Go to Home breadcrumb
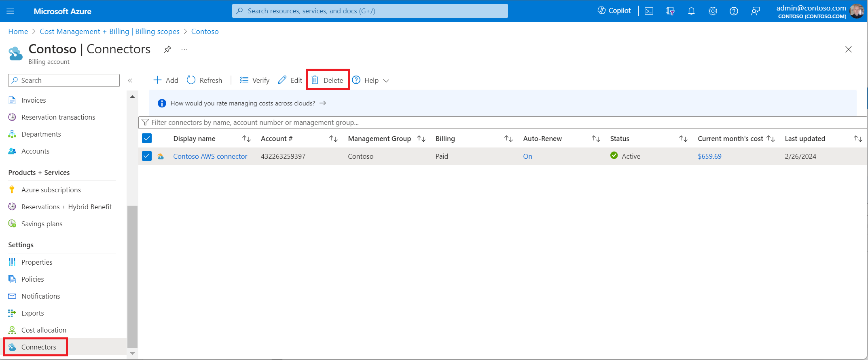The width and height of the screenshot is (868, 360). (x=18, y=32)
